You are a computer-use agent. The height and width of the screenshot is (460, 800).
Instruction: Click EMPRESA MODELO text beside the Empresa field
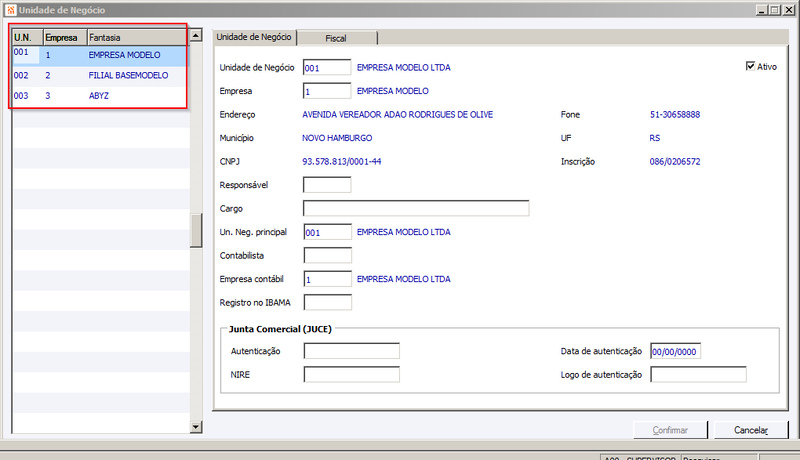392,91
